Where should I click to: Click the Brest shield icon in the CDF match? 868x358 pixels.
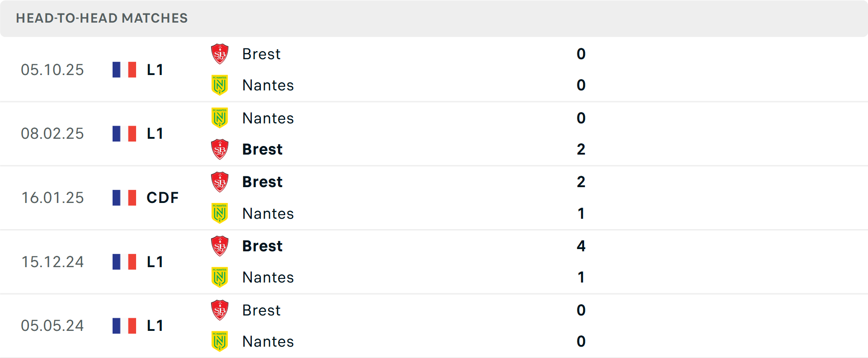220,182
